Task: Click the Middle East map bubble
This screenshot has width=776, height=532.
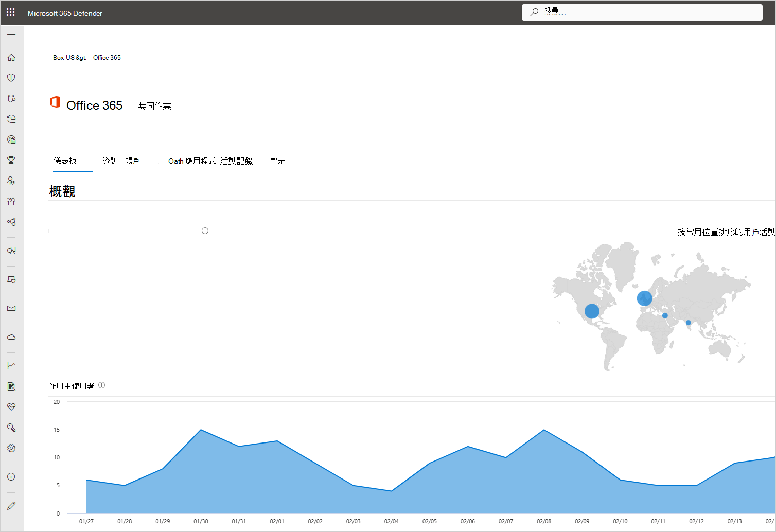Action: [x=665, y=315]
